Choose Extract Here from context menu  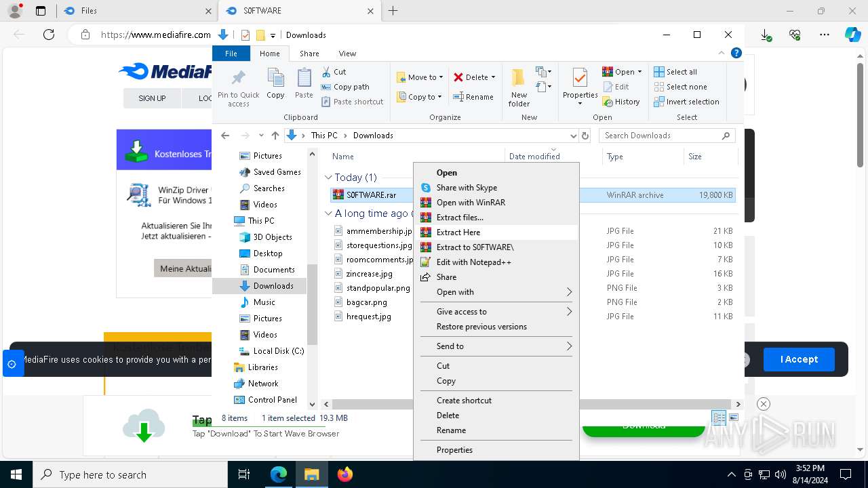[496, 232]
